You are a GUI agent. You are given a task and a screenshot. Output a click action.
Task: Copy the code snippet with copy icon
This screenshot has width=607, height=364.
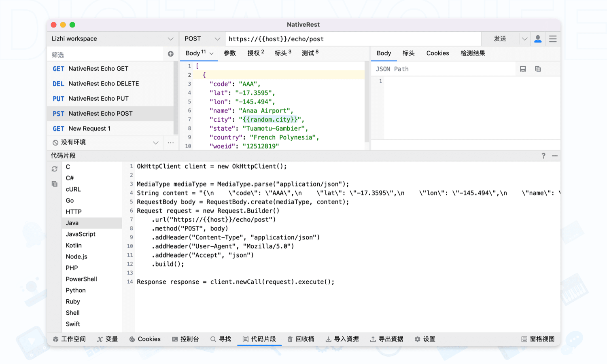pyautogui.click(x=55, y=184)
